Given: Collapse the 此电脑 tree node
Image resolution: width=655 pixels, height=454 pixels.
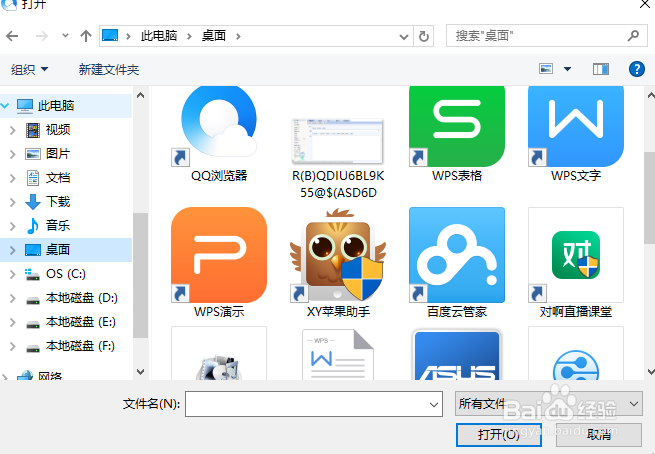Looking at the screenshot, I should point(5,106).
